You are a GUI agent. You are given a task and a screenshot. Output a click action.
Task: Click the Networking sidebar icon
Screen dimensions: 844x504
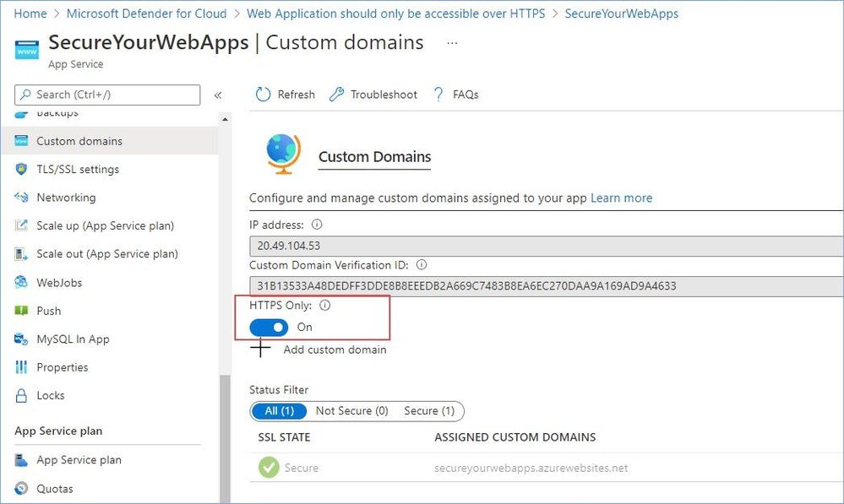21,198
